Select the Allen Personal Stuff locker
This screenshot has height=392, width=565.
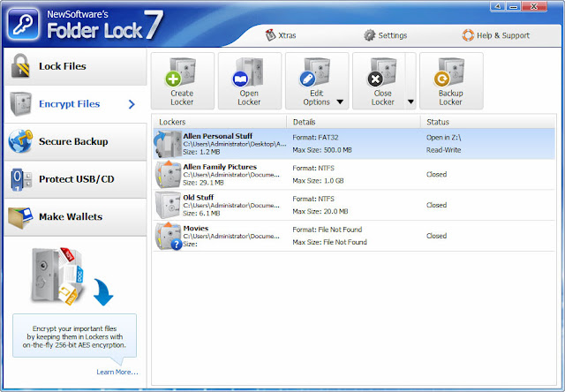[354, 144]
